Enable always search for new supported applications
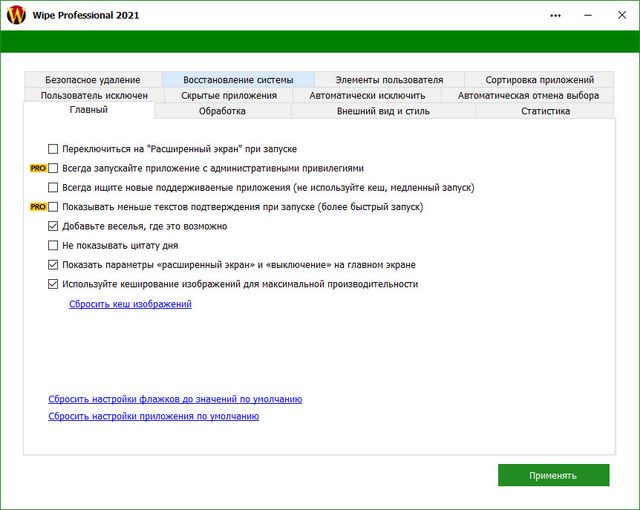This screenshot has height=510, width=640. (54, 187)
